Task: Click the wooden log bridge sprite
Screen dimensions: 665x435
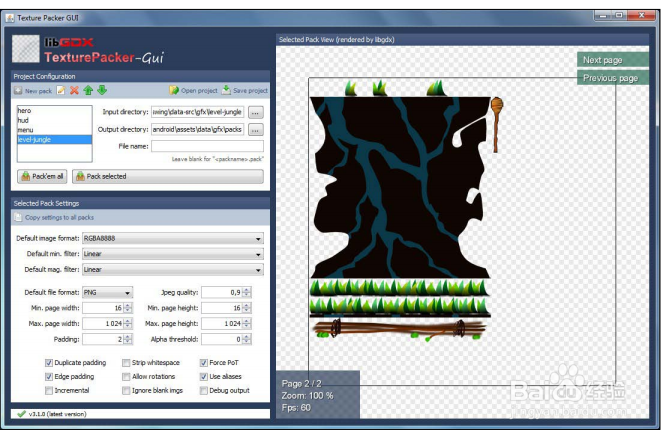Action: point(400,329)
